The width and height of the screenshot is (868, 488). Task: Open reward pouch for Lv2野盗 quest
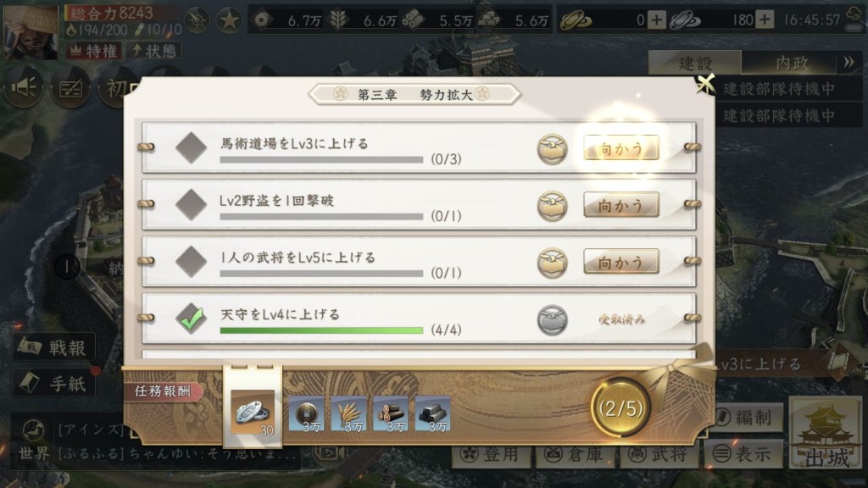(x=552, y=206)
